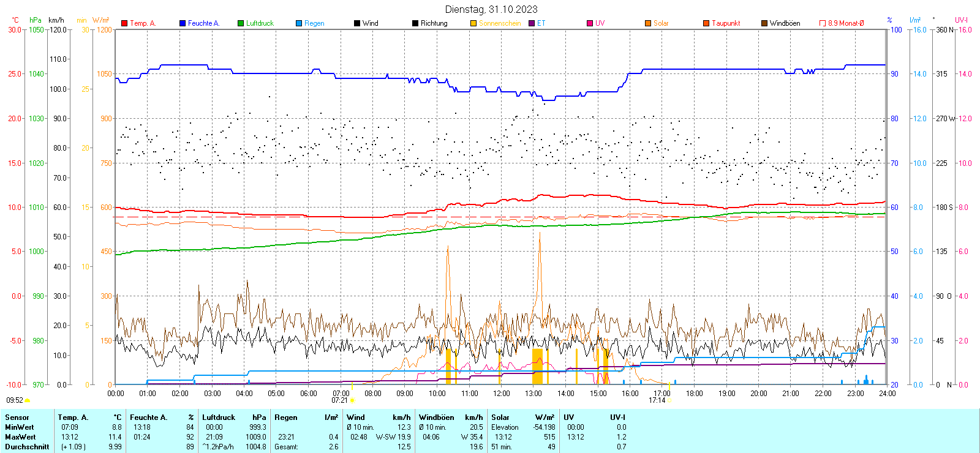Toggle the black Richtung legend box
The height and width of the screenshot is (453, 980).
[x=415, y=23]
